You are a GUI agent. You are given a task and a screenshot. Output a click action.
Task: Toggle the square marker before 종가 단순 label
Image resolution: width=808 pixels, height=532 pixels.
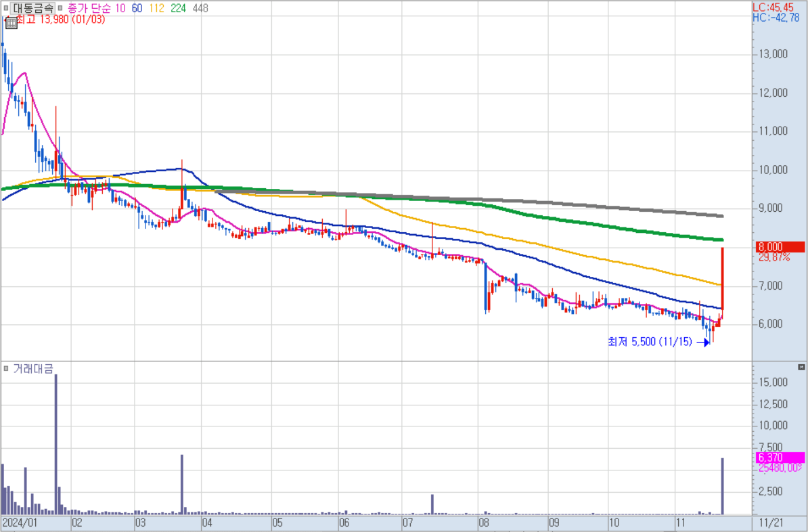tap(60, 8)
